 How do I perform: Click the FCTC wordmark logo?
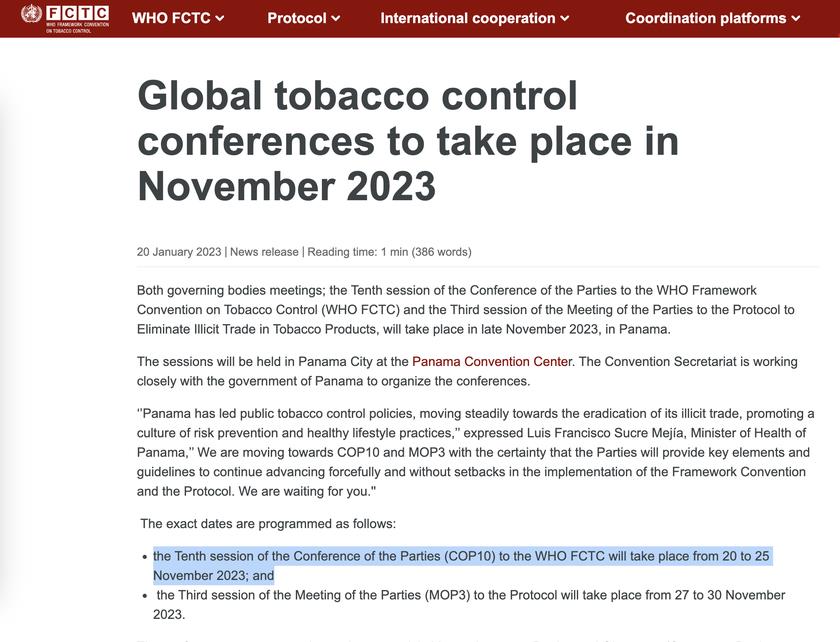77,14
